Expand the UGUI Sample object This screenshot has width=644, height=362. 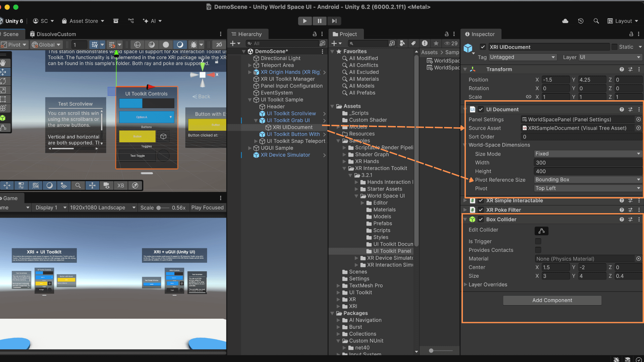tap(250, 148)
